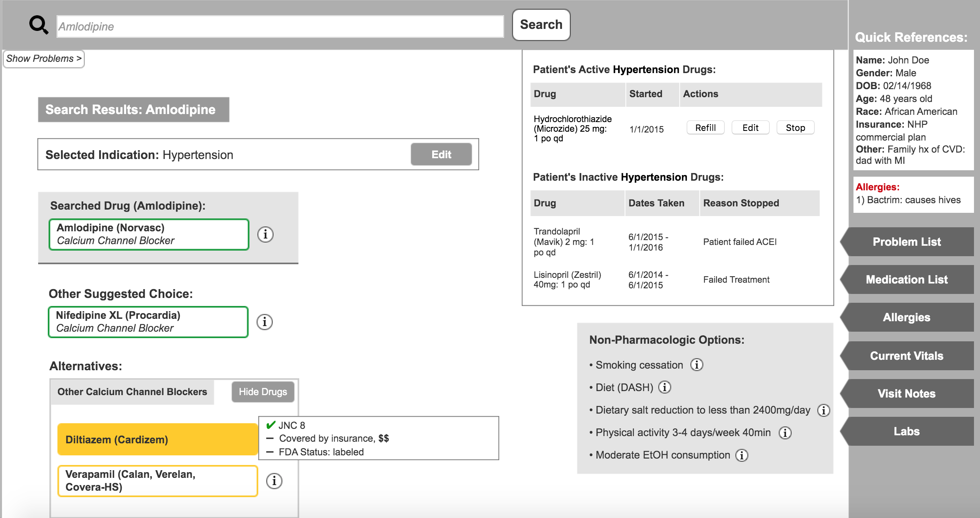The height and width of the screenshot is (518, 980).
Task: Toggle the JNC 8 checkmark for Diltiazem
Action: tap(271, 425)
